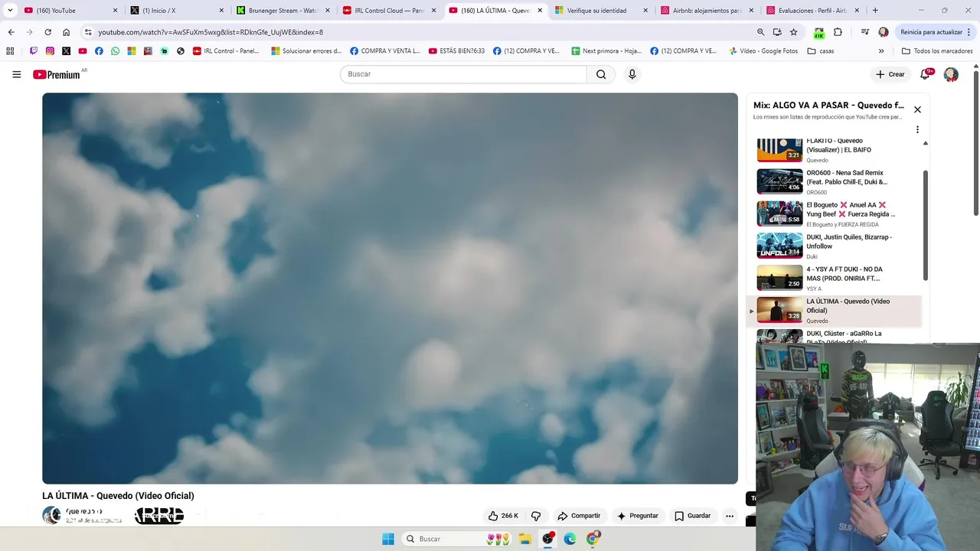This screenshot has width=980, height=551.
Task: Select LA ÚLTIMA - Quevedo playlist entry
Action: pos(835,311)
